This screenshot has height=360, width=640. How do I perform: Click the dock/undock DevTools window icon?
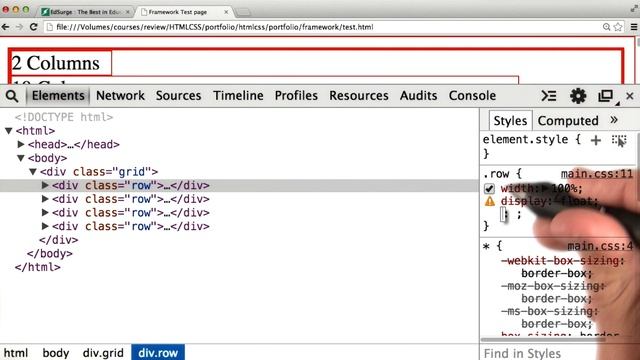(606, 96)
